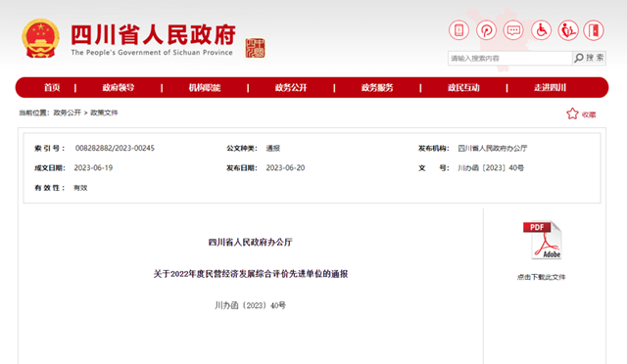Select the publish date 2023-06-20

tap(285, 168)
